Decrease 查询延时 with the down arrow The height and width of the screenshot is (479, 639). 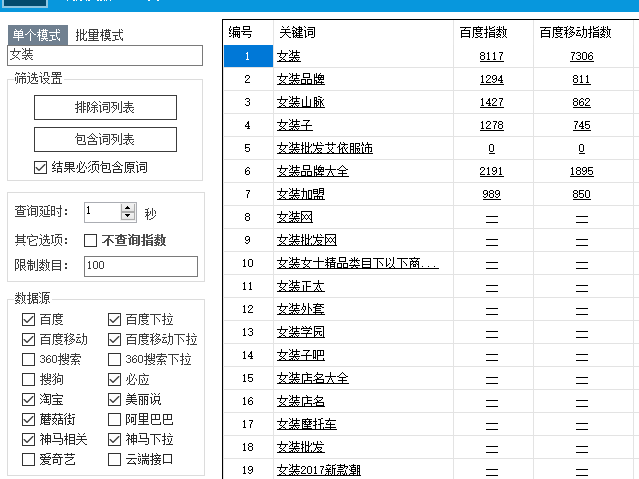coord(128,217)
